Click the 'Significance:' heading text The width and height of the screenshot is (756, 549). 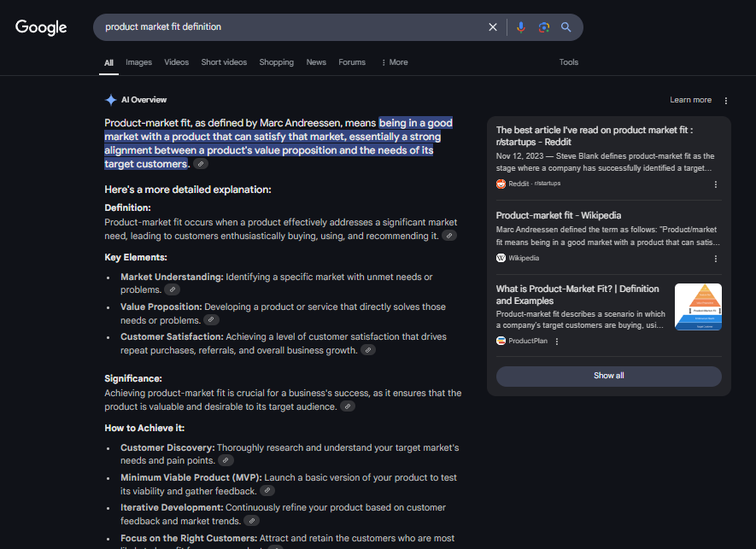(x=133, y=378)
